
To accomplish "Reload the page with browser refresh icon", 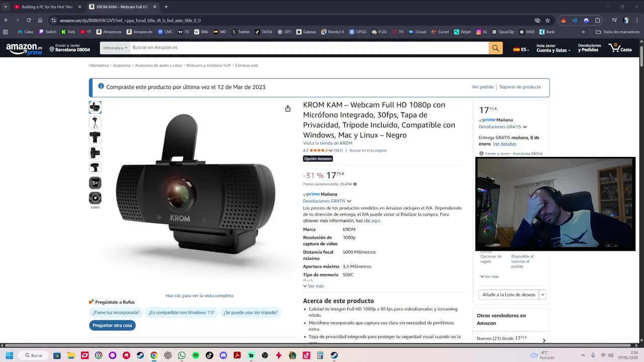I will pos(29,20).
